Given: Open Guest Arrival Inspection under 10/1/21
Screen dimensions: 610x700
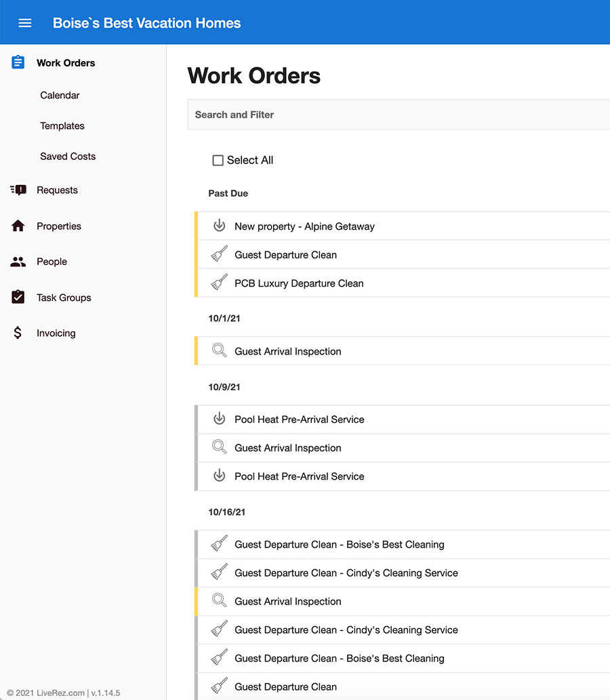Looking at the screenshot, I should click(403, 351).
